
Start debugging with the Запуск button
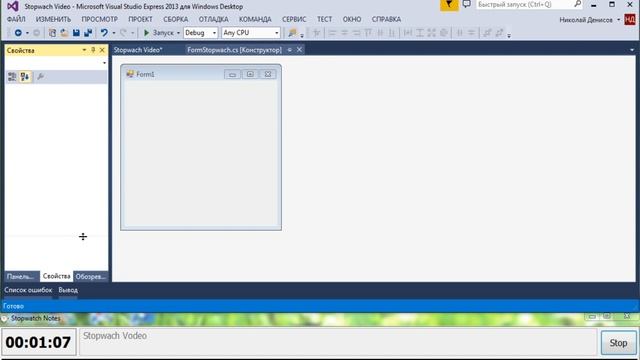158,33
